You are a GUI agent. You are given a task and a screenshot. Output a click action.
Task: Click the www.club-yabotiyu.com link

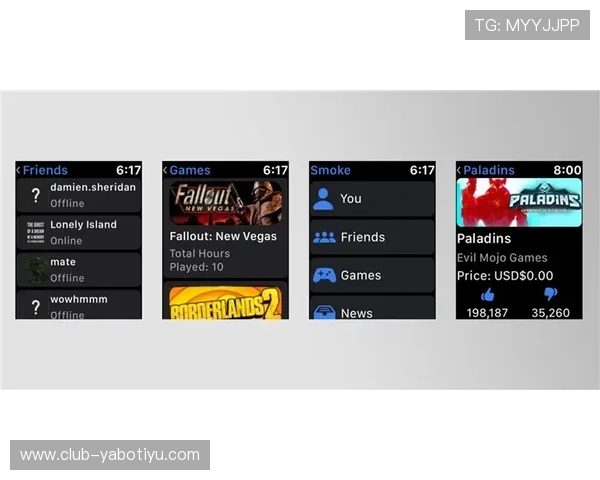[111, 455]
